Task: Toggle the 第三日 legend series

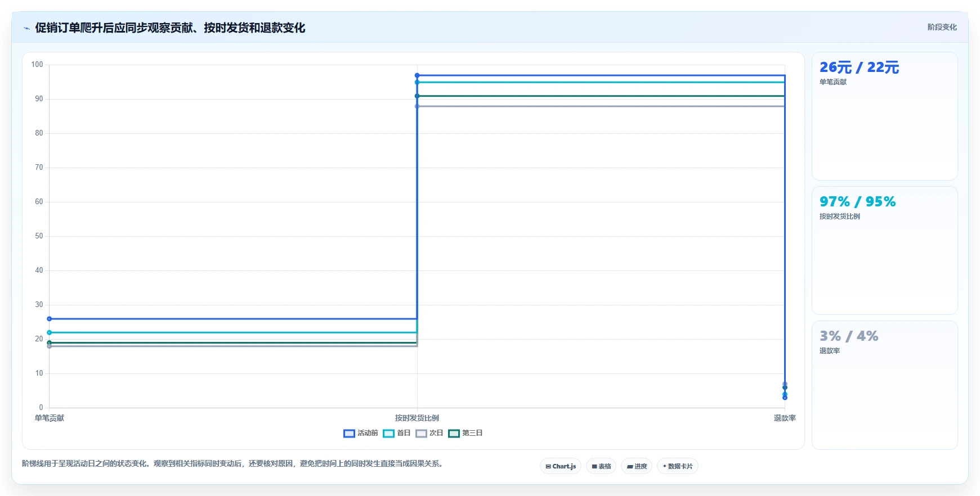Action: (x=466, y=433)
